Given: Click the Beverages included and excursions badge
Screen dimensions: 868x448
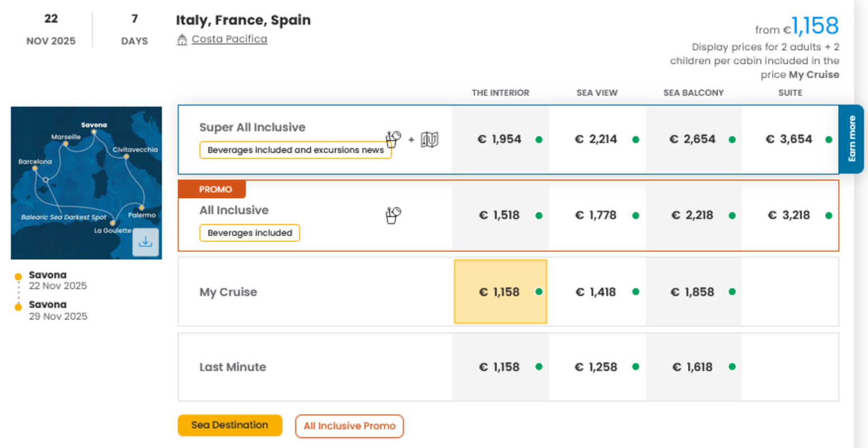Looking at the screenshot, I should tap(295, 150).
